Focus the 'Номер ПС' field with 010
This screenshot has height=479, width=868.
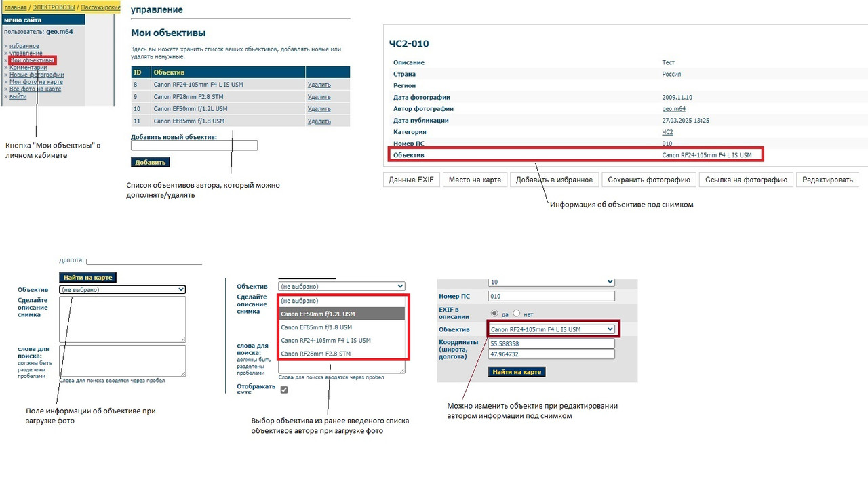pos(551,296)
